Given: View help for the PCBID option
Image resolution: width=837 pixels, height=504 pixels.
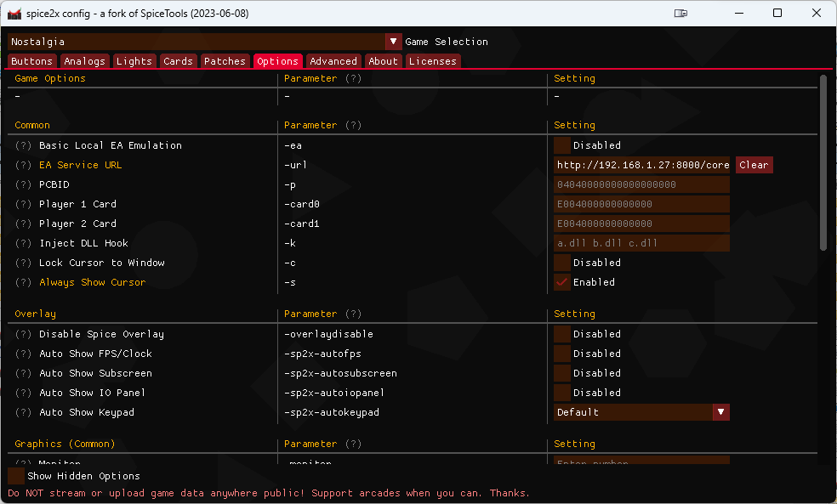Looking at the screenshot, I should 23,184.
